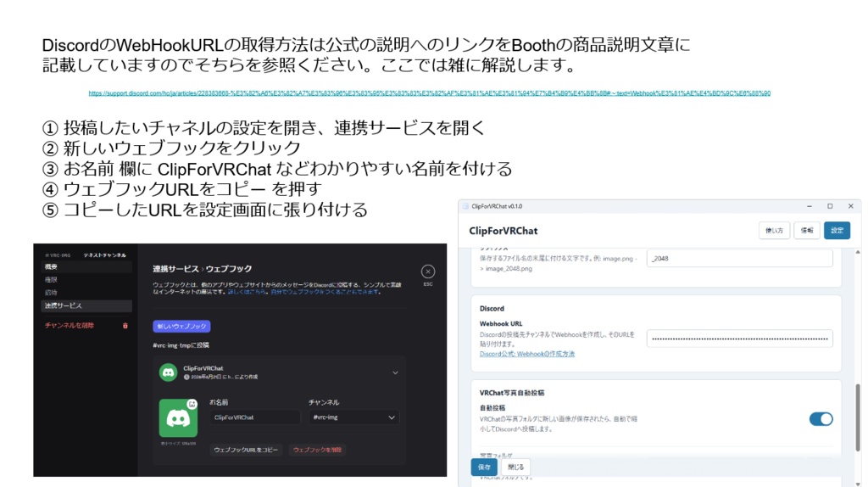868x487 pixels.
Task: Open the 自分でウェブフックをつくる link
Action: click(x=325, y=291)
